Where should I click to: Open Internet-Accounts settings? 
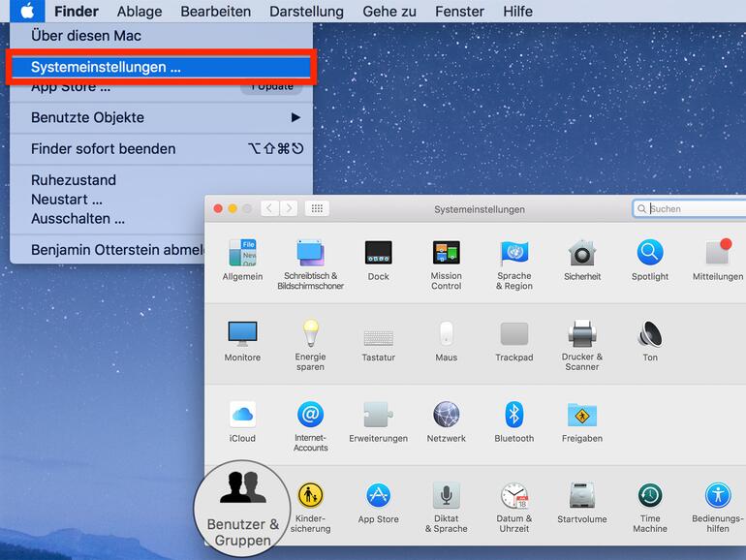(x=310, y=426)
